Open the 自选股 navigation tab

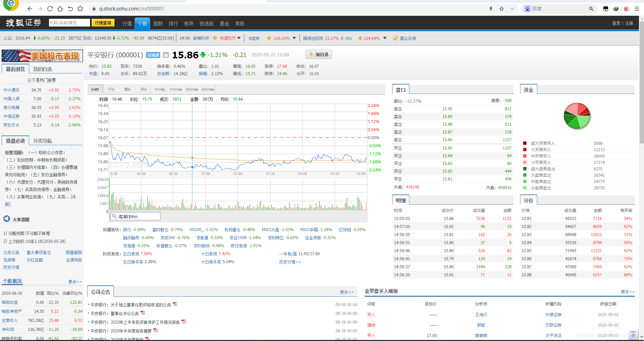206,23
